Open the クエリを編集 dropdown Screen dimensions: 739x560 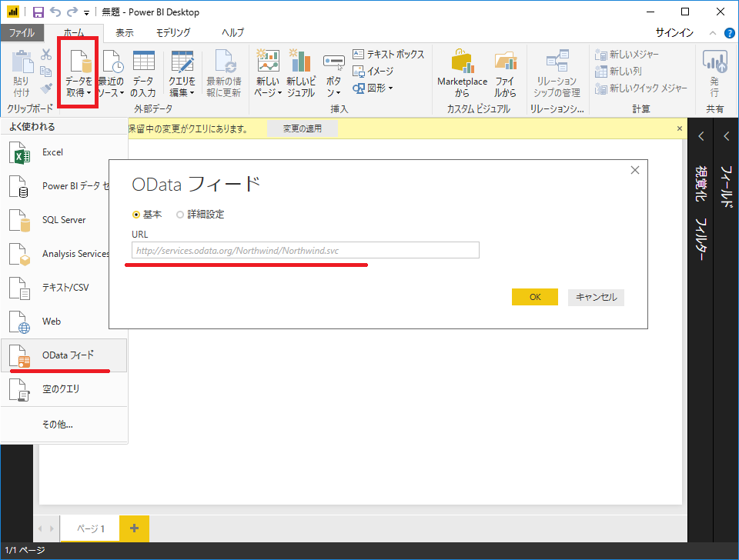point(182,74)
